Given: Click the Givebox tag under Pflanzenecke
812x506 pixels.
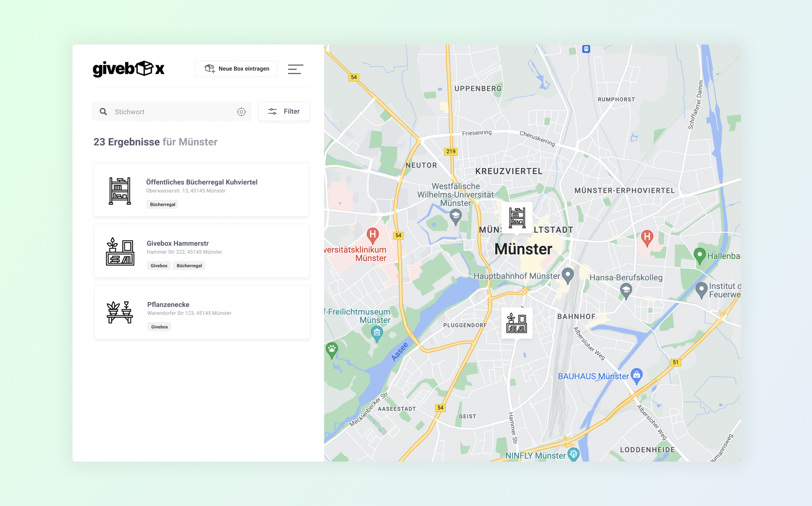Looking at the screenshot, I should pyautogui.click(x=159, y=327).
